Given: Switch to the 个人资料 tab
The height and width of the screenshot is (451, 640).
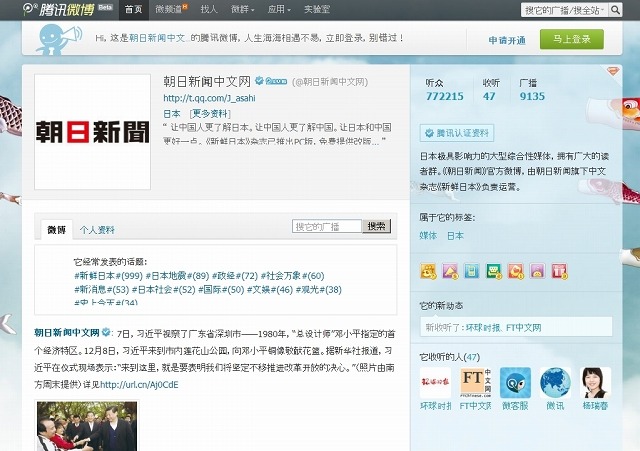Looking at the screenshot, I should point(97,230).
